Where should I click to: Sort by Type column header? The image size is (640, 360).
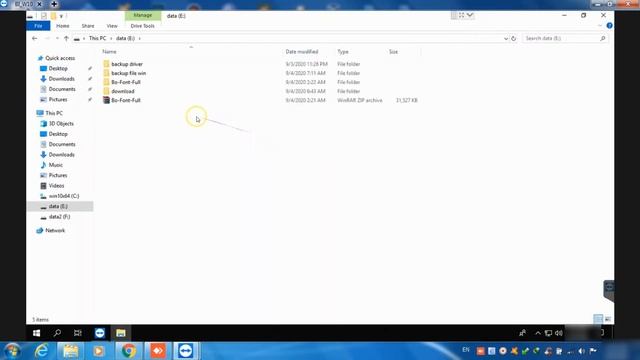point(343,52)
